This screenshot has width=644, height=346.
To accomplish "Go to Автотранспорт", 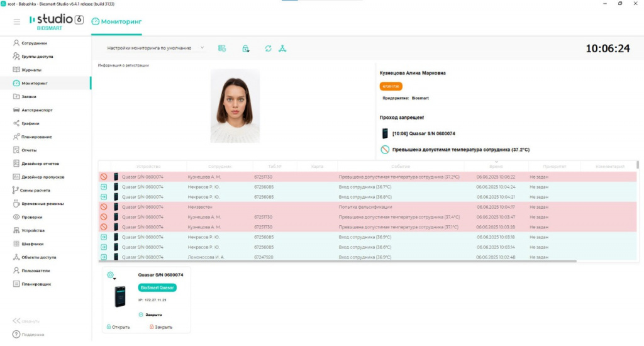I will coord(33,110).
